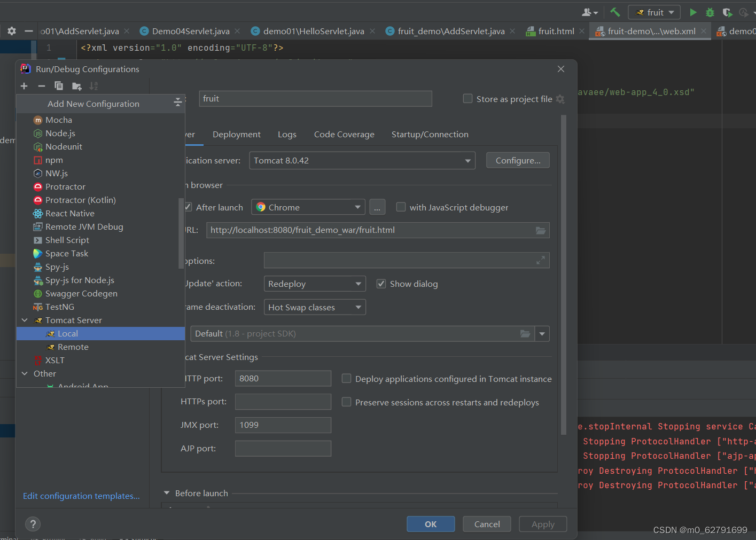Click the Run with Coverage shield icon

[727, 12]
